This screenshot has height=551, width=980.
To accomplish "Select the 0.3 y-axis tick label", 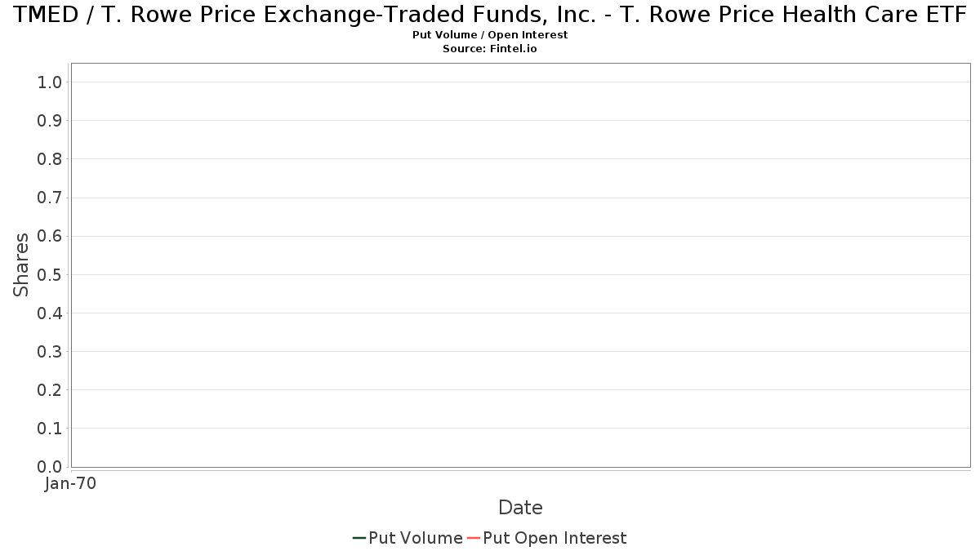I will (50, 352).
